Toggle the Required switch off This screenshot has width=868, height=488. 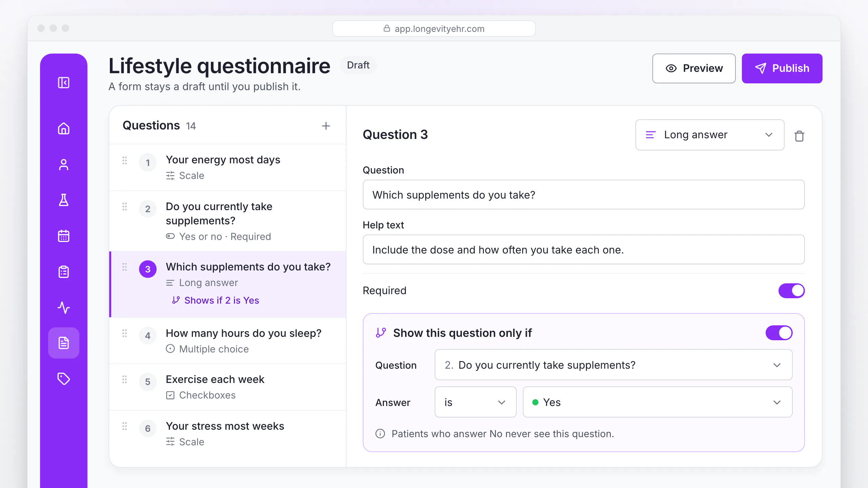[791, 291]
